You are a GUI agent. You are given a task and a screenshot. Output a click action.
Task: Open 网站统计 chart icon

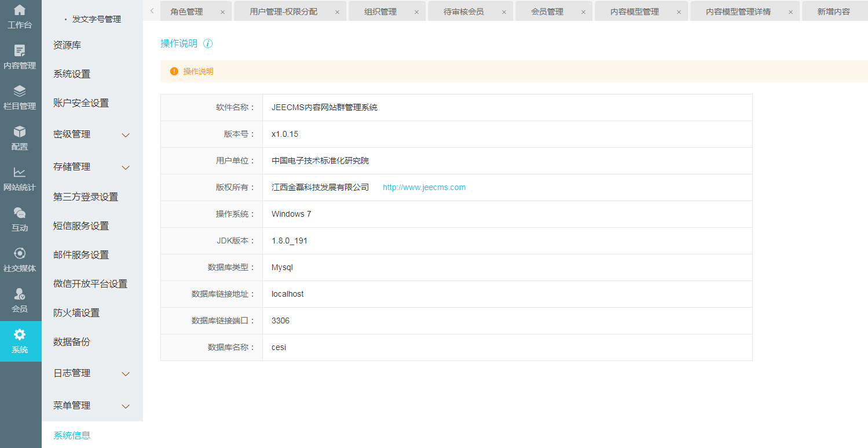(20, 173)
